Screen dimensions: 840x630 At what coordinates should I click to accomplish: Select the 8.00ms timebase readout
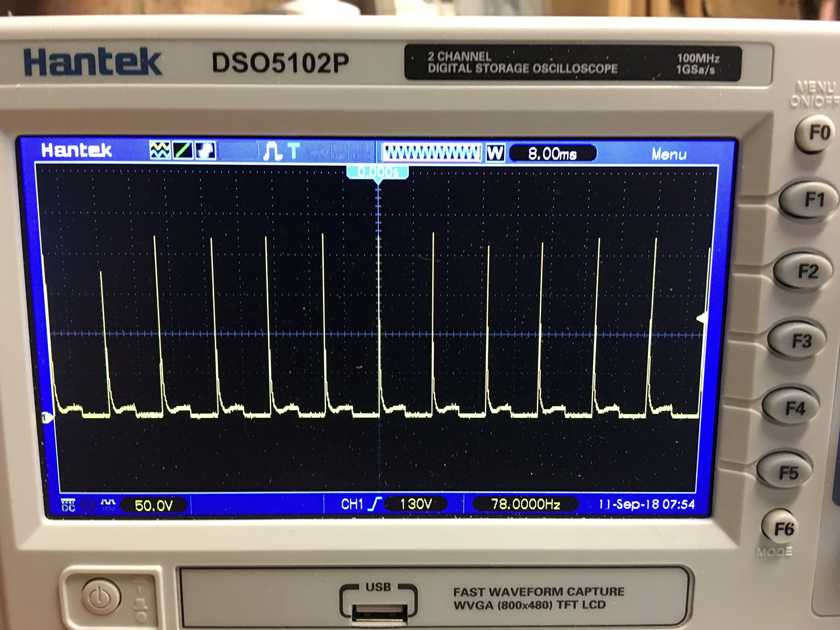pos(553,153)
